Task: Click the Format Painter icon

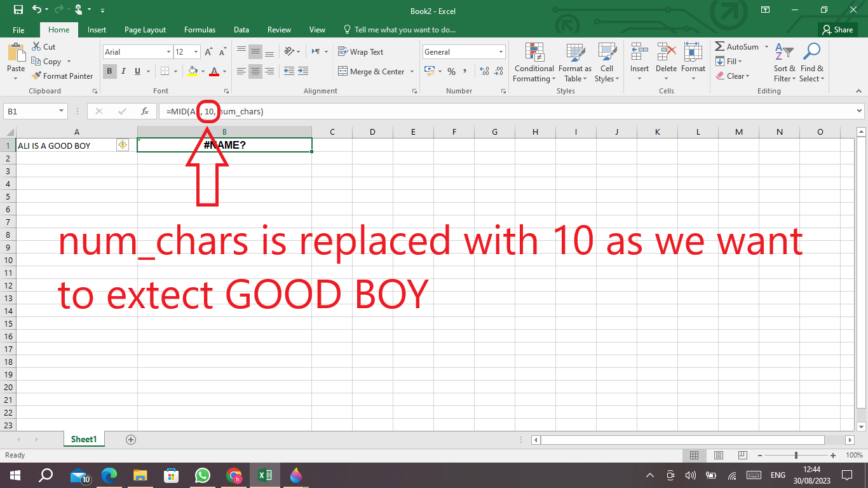Action: click(36, 76)
